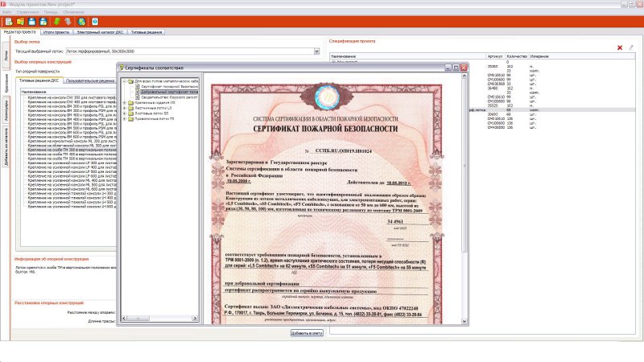Image resolution: width=644 pixels, height=362 pixels.
Task: Click the open folder toolbar icon
Action: click(22, 20)
